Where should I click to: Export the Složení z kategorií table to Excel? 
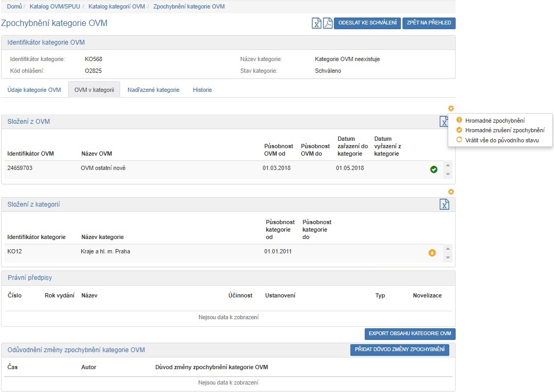(x=444, y=204)
